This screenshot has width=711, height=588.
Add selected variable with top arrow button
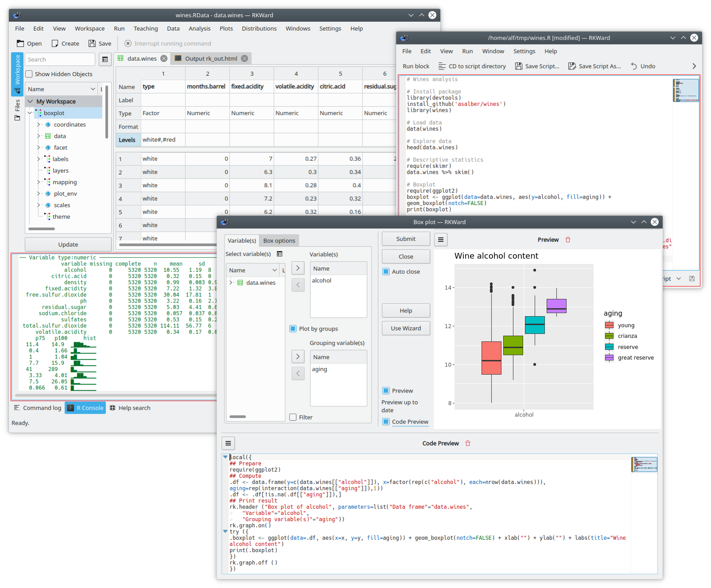[298, 268]
